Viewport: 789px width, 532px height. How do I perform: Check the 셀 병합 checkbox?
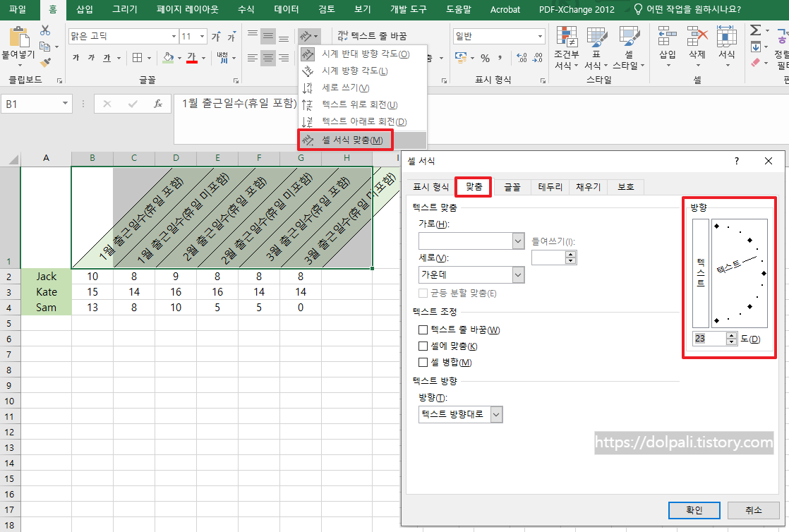pyautogui.click(x=423, y=363)
